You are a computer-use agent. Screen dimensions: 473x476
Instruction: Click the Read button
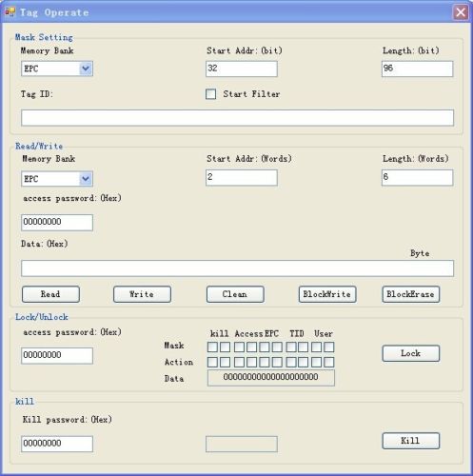[50, 294]
